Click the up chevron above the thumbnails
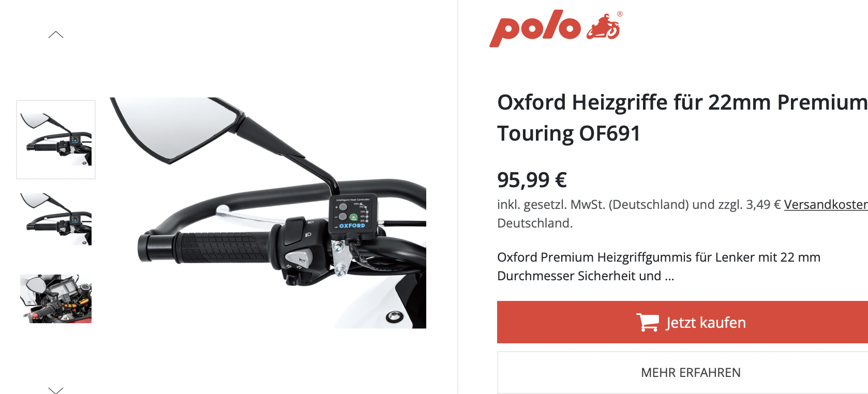This screenshot has width=868, height=394. [x=56, y=35]
